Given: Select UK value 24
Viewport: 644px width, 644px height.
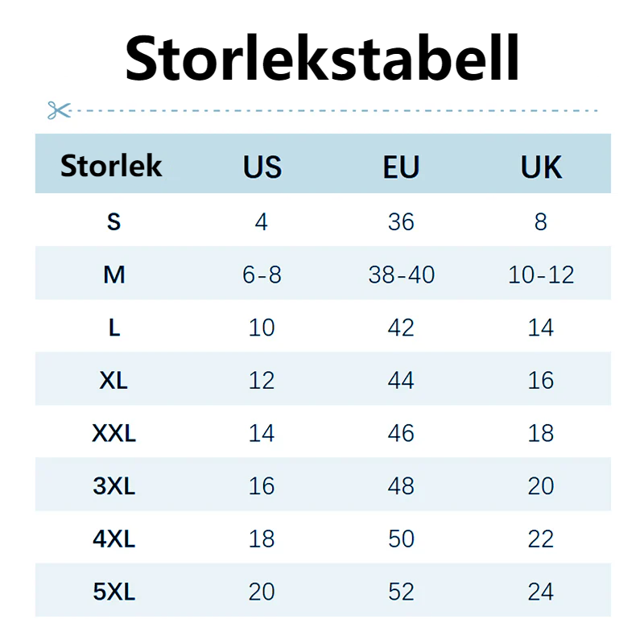Looking at the screenshot, I should point(541,592).
